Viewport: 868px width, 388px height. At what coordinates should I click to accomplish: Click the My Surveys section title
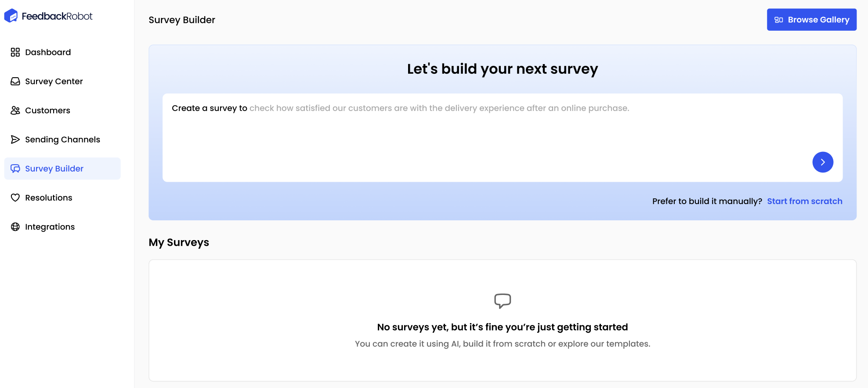[178, 242]
